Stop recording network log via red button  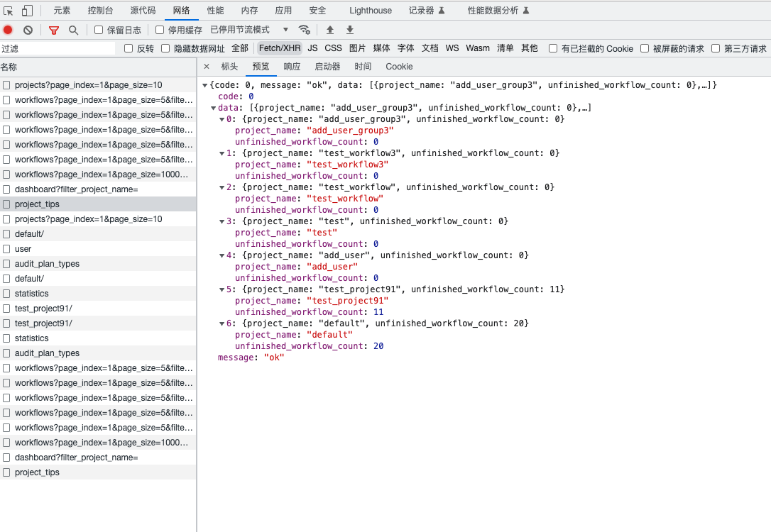pyautogui.click(x=8, y=30)
